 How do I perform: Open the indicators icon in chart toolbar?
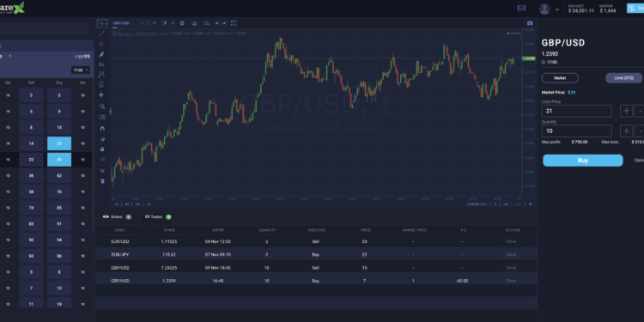tap(194, 23)
